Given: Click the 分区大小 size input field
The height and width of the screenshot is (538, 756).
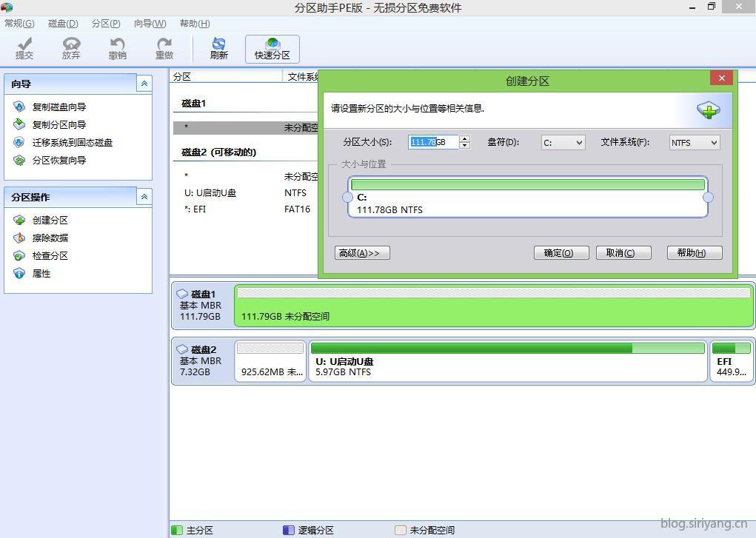Looking at the screenshot, I should tap(434, 142).
